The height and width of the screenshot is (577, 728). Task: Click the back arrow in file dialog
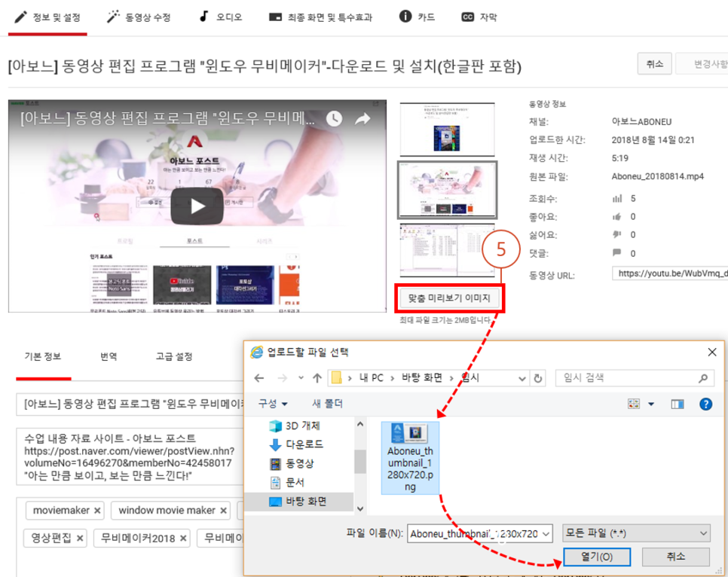point(259,378)
